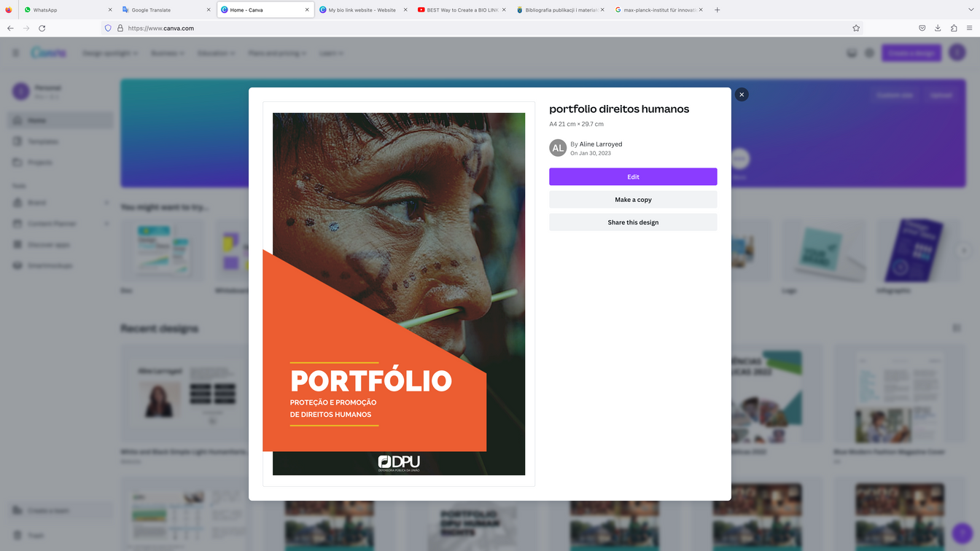Expand Design spotlight menu
This screenshot has width=980, height=551.
coord(111,53)
